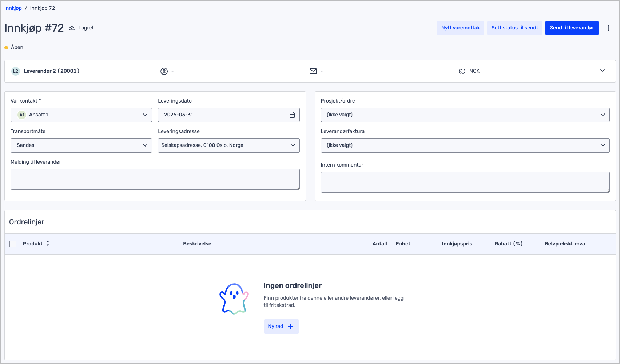Open the three-dot more options menu
Screen dimensions: 620x364
[608, 28]
